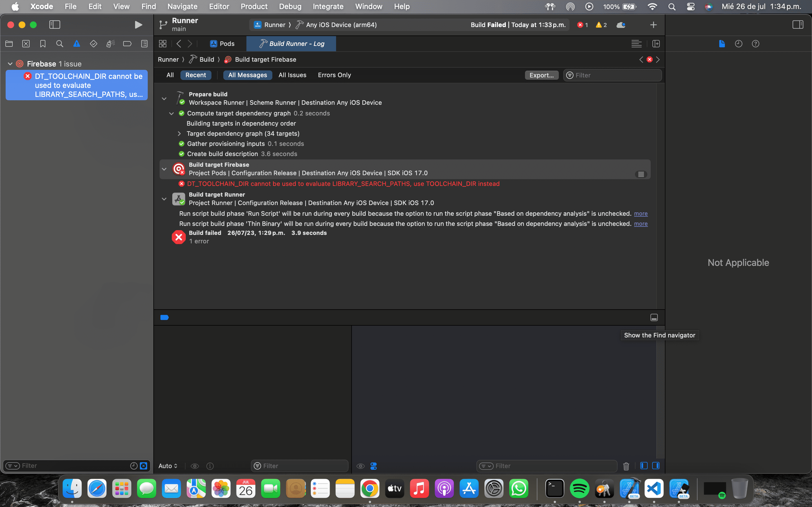The width and height of the screenshot is (812, 507).
Task: Open the Find navigator magnifier icon
Action: tap(60, 44)
